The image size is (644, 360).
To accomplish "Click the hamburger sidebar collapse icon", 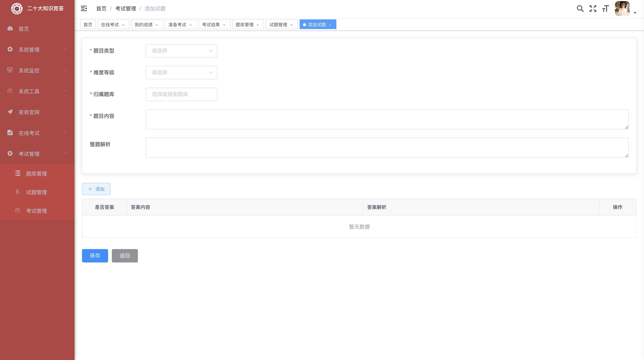I will 84,9.
